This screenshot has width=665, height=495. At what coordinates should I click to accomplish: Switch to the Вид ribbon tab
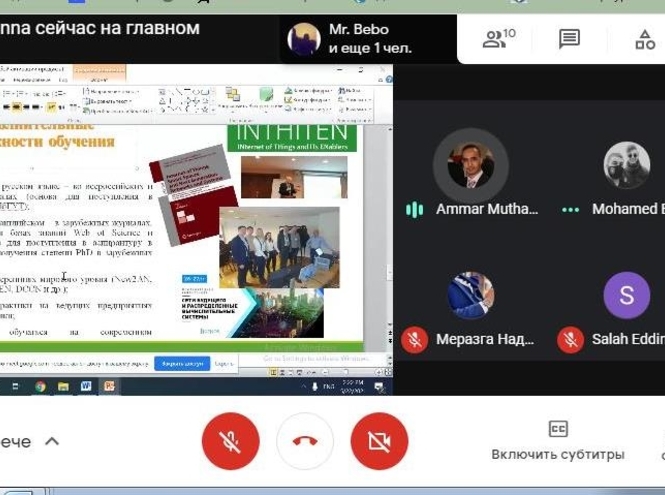(x=63, y=80)
